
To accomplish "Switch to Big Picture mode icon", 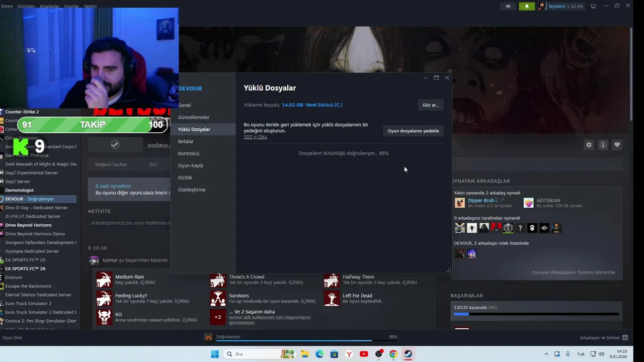I will coord(593,6).
